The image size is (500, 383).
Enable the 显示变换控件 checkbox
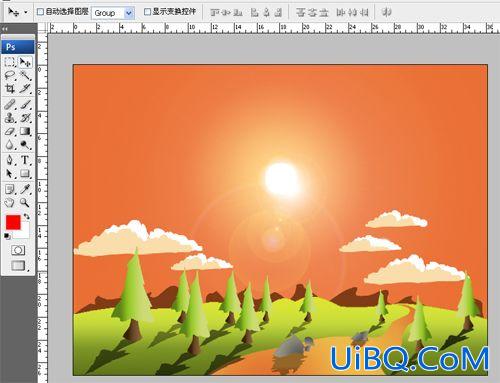tap(147, 12)
